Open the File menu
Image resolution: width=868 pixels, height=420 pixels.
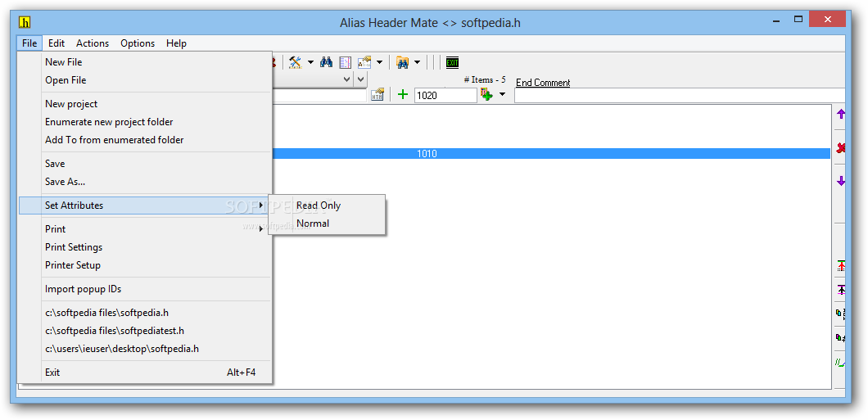[x=29, y=43]
